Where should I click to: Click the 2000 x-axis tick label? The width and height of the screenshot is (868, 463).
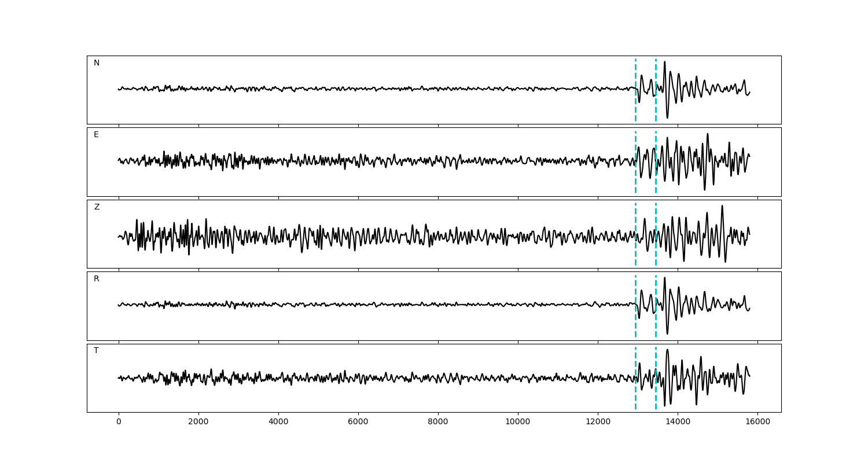pos(198,422)
